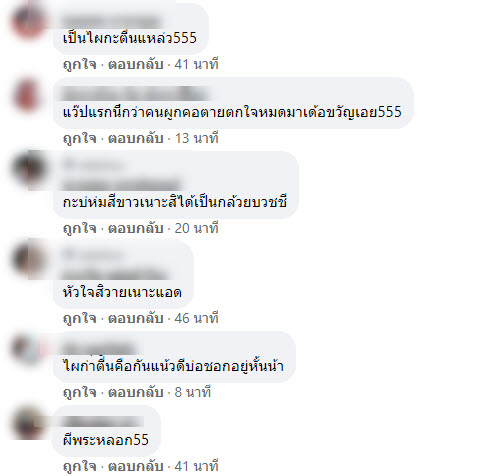Open the 13 นาที timestamp link
The width and height of the screenshot is (493, 476).
[197, 138]
